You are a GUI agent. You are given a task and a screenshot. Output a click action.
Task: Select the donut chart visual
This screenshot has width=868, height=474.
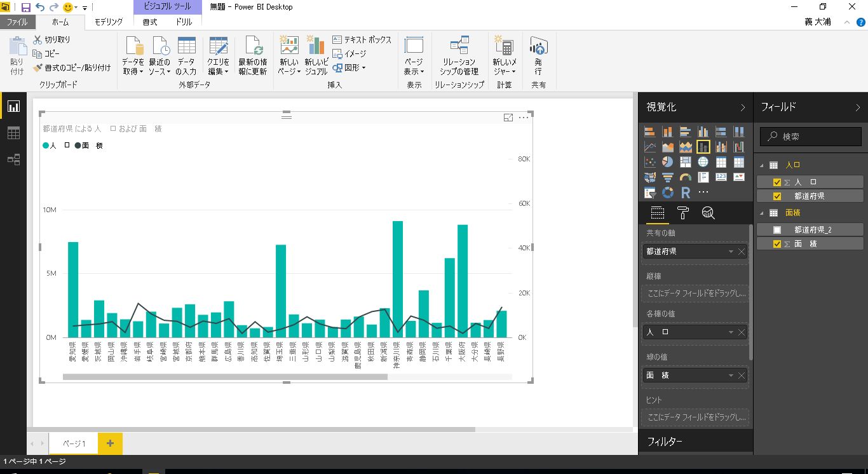[x=667, y=193]
